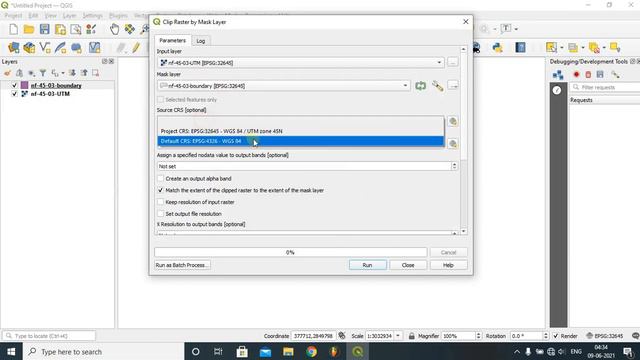Click the nodata value Not set field

pos(304,166)
